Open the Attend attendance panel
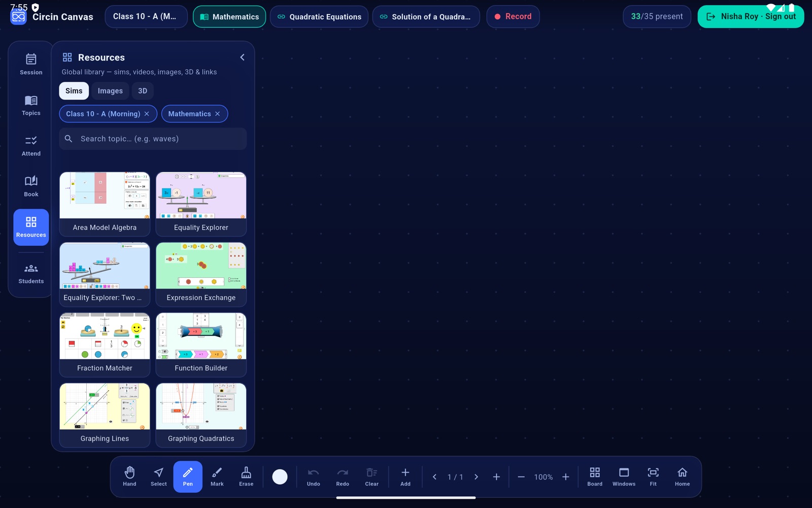The width and height of the screenshot is (812, 508). 31,146
